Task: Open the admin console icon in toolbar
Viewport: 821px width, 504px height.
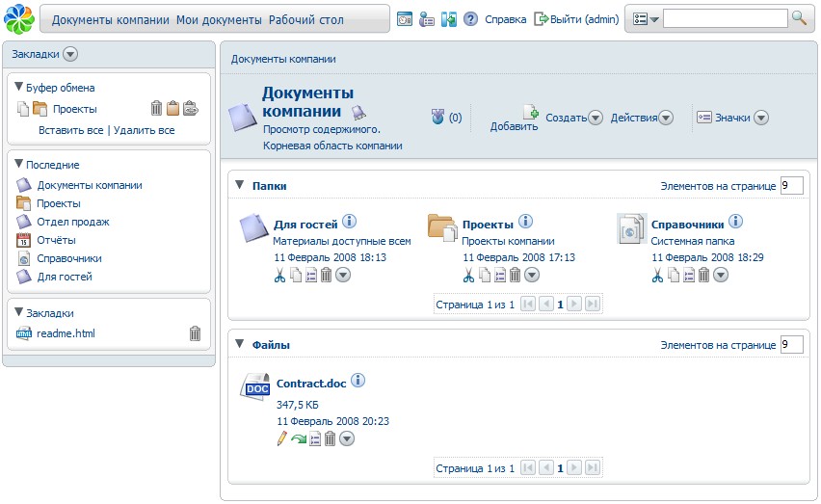Action: pyautogui.click(x=404, y=19)
